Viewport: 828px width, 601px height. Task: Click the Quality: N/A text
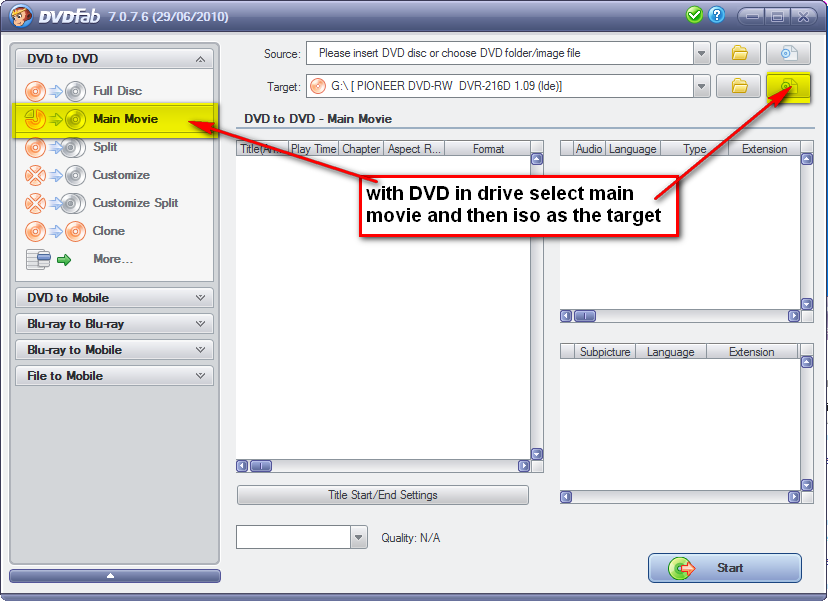(x=410, y=538)
